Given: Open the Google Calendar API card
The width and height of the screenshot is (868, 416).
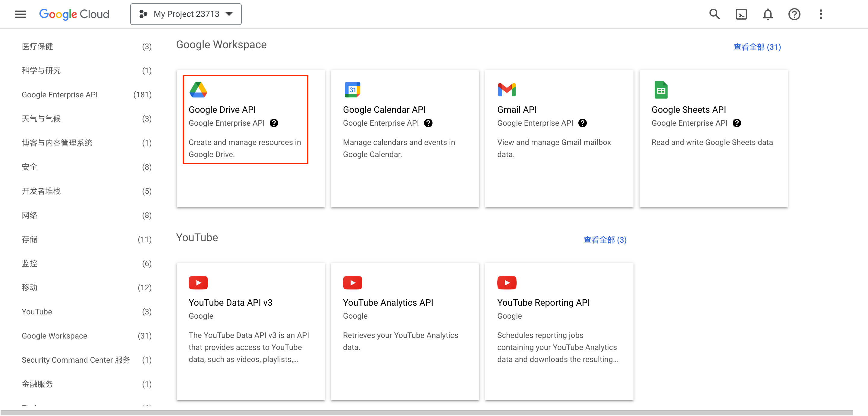Looking at the screenshot, I should [405, 139].
